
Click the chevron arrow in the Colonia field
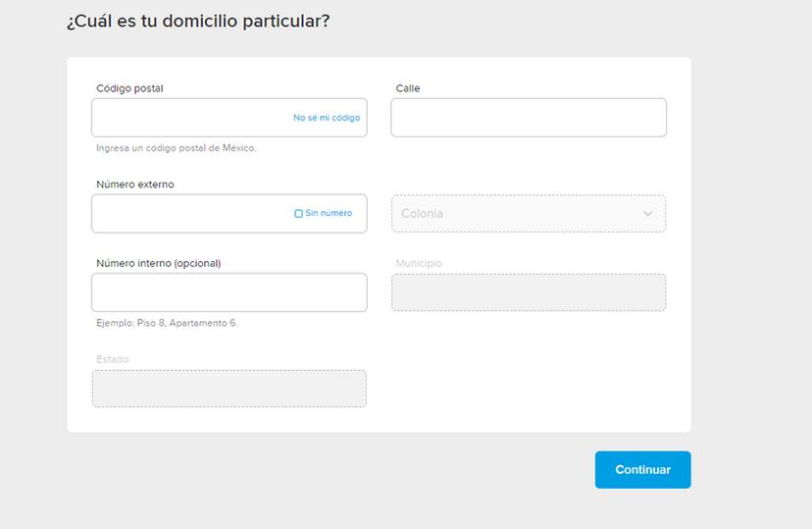pos(648,214)
